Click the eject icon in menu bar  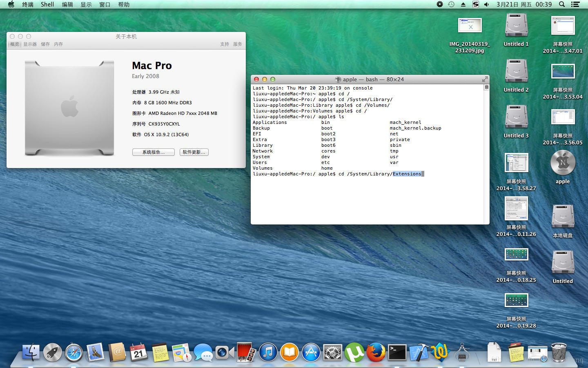click(x=463, y=4)
